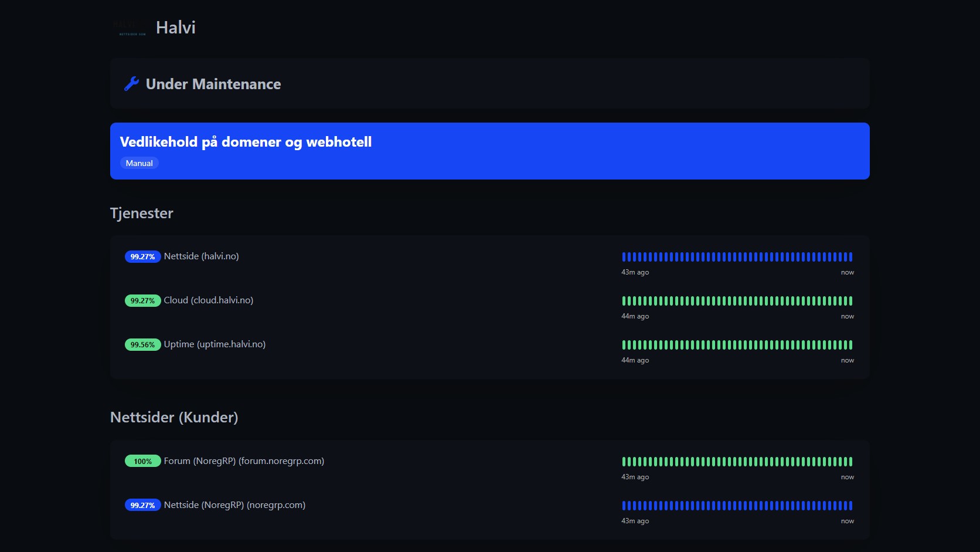This screenshot has width=980, height=552.
Task: Click the heartbeat bar for Forum (NoregRP)
Action: (737, 462)
